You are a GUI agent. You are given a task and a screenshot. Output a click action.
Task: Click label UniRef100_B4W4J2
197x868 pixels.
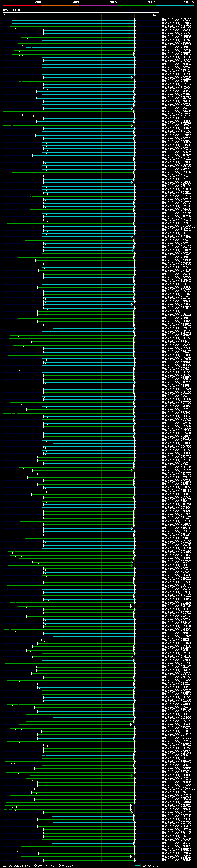[177, 501]
